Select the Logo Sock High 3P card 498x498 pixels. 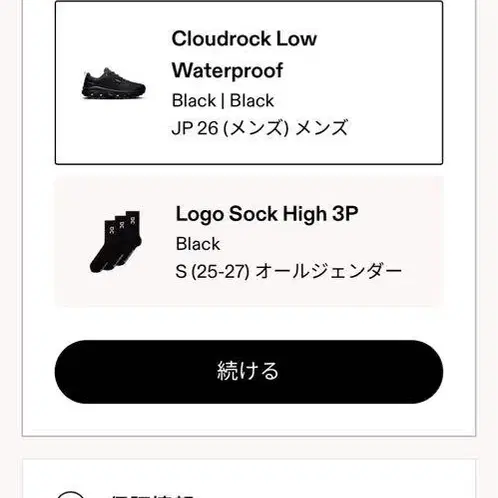[x=249, y=242]
